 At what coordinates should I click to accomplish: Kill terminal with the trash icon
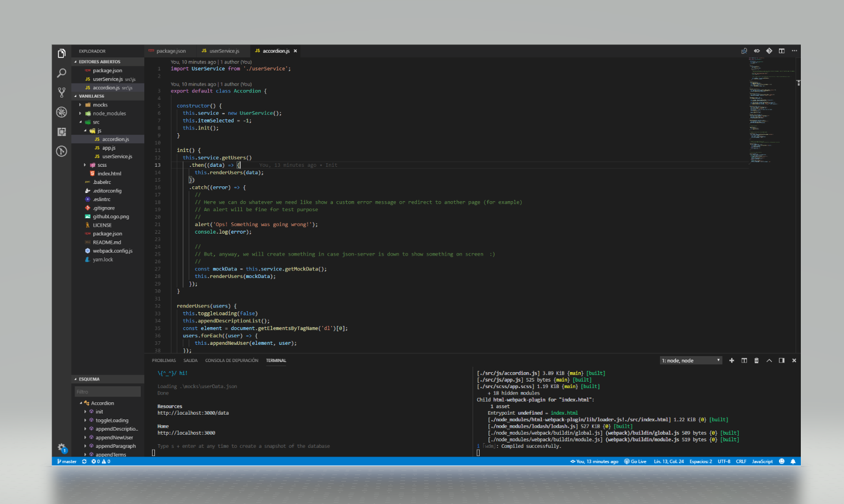(x=756, y=360)
